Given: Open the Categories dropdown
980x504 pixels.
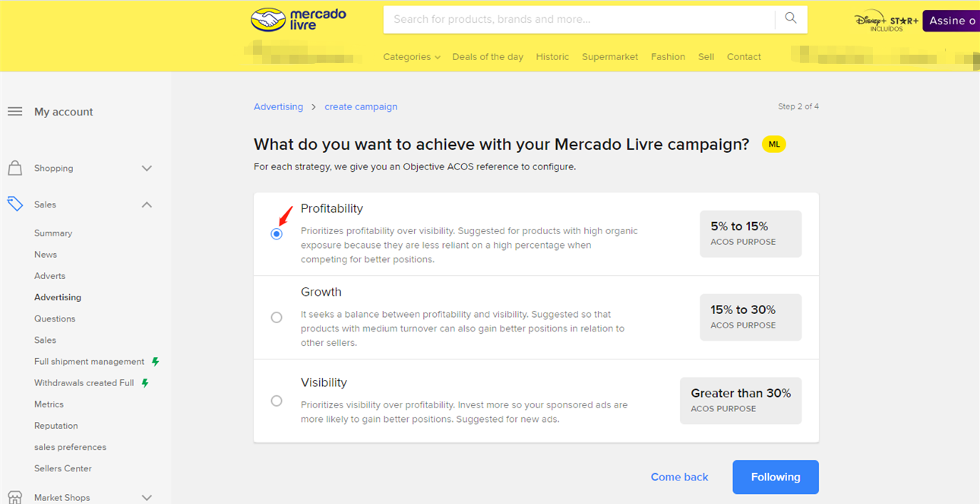Looking at the screenshot, I should (412, 57).
